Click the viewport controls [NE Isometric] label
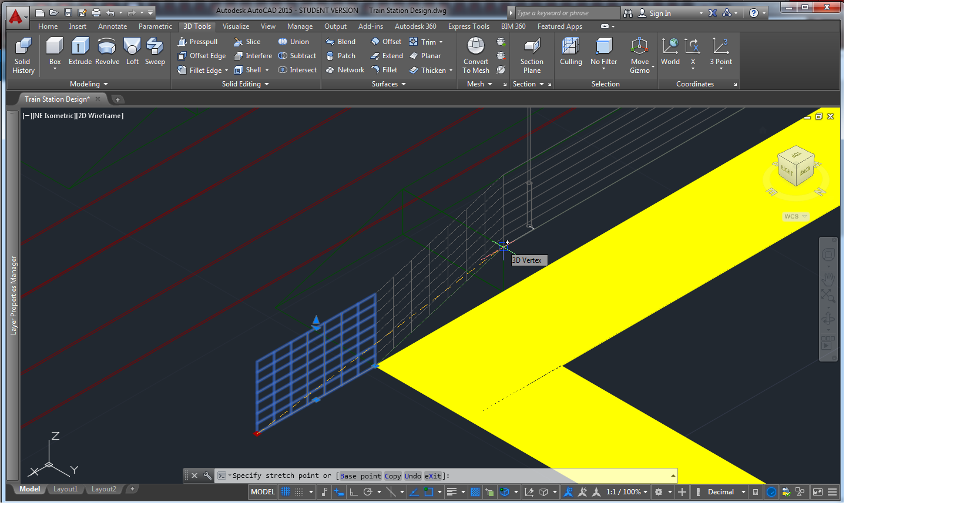The height and width of the screenshot is (529, 980). click(x=55, y=116)
